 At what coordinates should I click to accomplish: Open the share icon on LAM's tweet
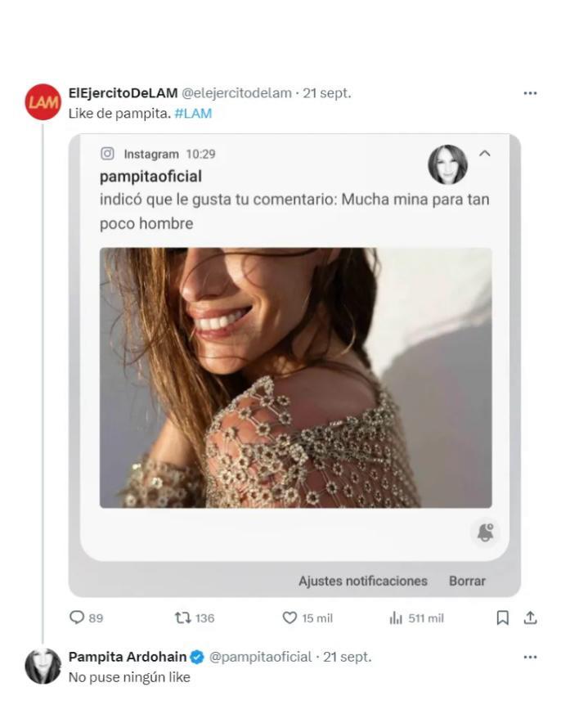click(x=528, y=618)
